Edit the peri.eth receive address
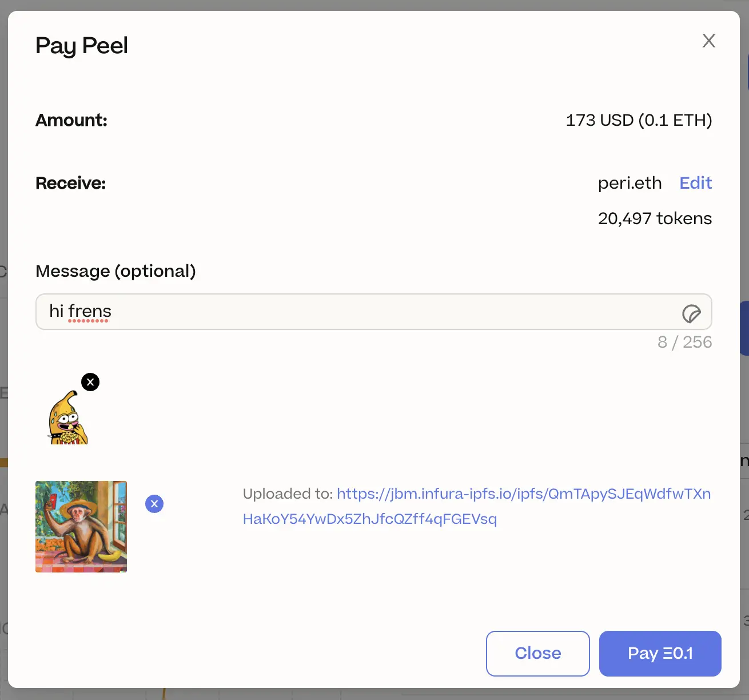Screen dimensions: 749x700 pyautogui.click(x=695, y=183)
